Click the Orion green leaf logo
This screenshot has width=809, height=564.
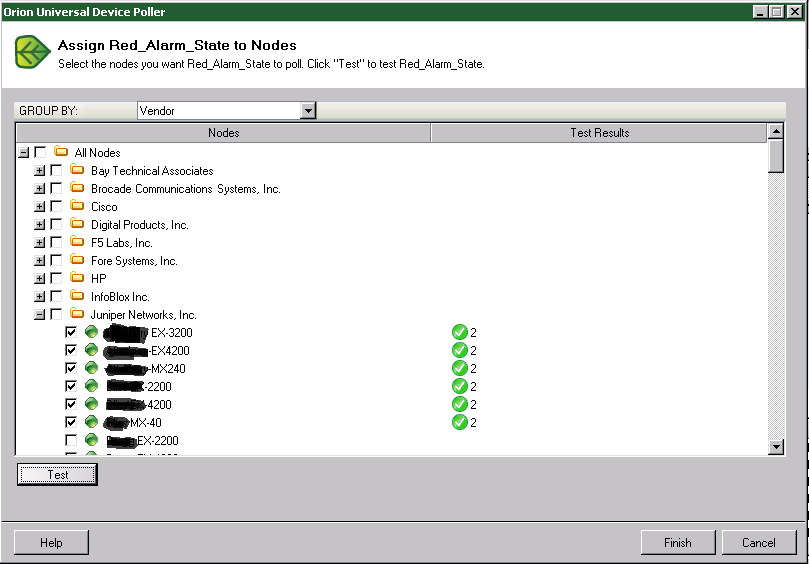coord(32,52)
